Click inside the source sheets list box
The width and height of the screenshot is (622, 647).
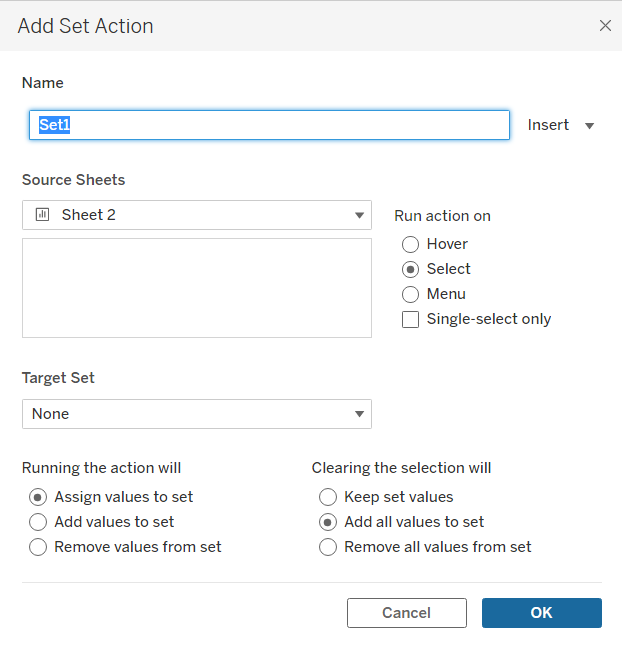click(197, 288)
